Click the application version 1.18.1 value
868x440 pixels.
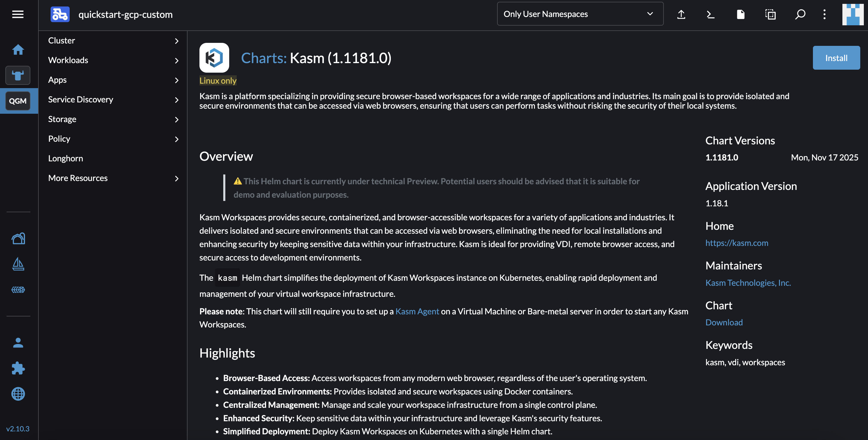(717, 203)
